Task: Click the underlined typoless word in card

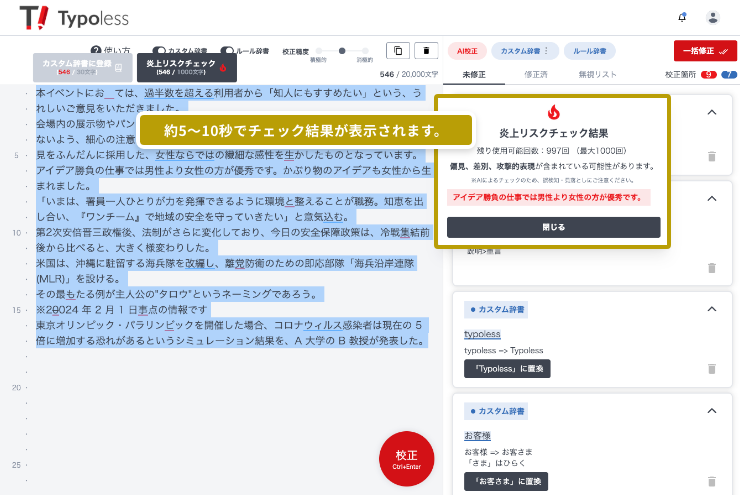Action: tap(482, 334)
